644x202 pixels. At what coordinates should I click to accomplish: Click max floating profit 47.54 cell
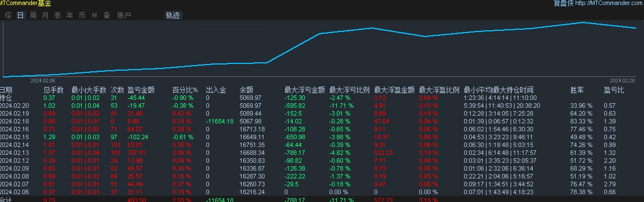pos(382,121)
